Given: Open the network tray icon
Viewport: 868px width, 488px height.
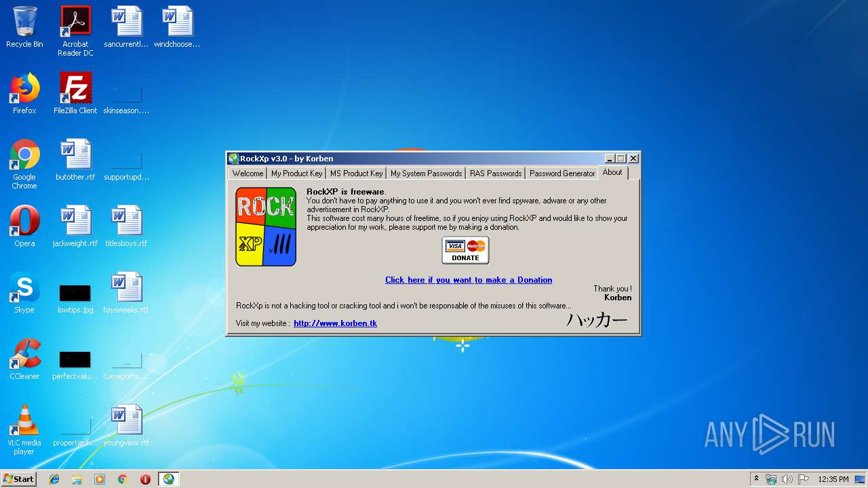Looking at the screenshot, I should 771,479.
